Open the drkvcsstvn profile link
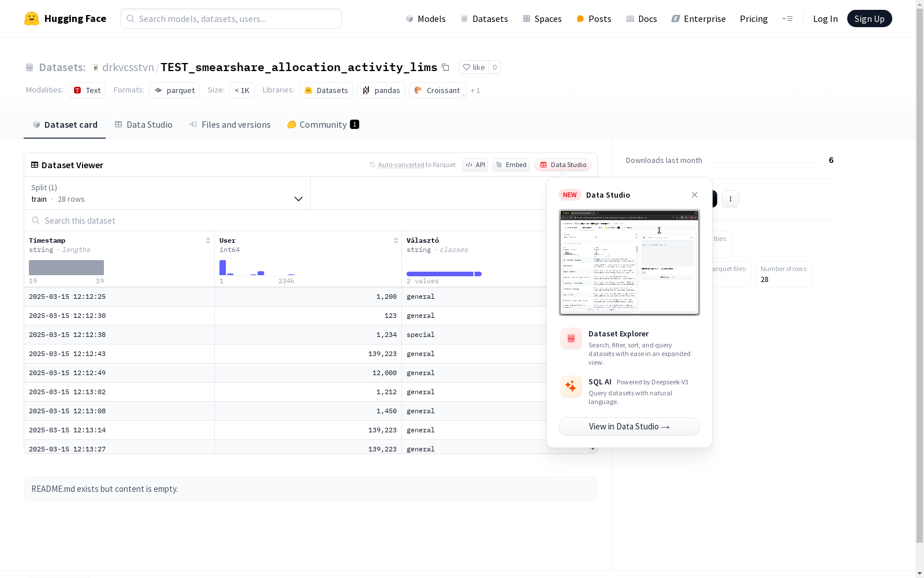The height and width of the screenshot is (578, 924). 128,67
